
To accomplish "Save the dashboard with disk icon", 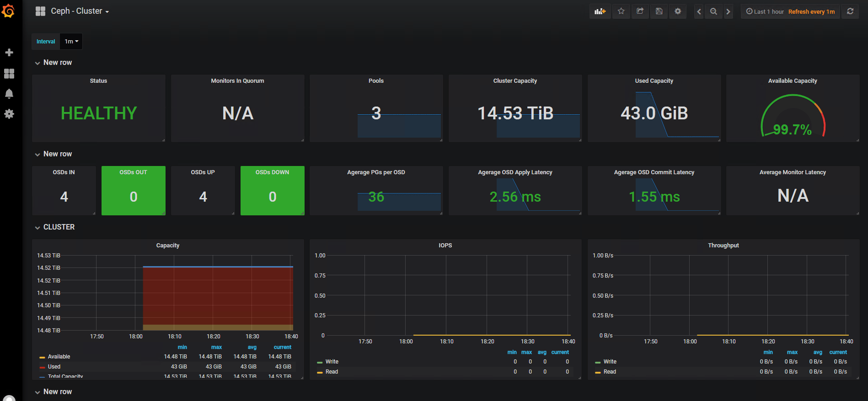I will [x=659, y=11].
